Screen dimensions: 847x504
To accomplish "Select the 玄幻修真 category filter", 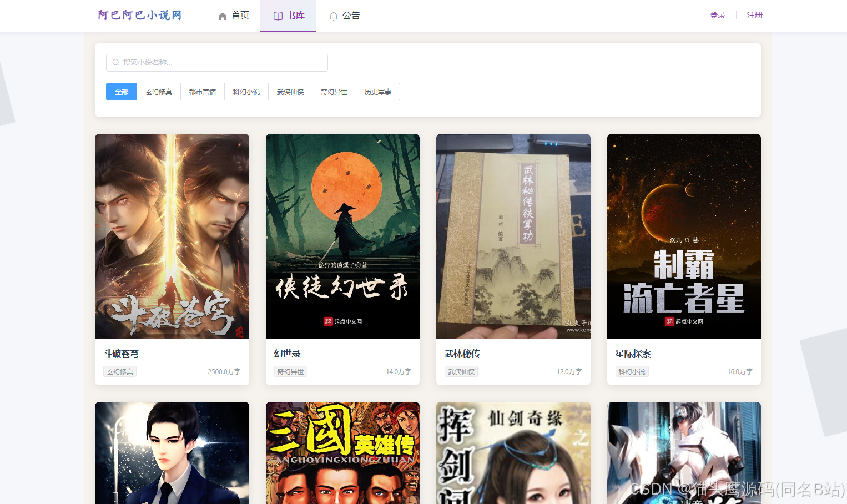I will pos(159,92).
